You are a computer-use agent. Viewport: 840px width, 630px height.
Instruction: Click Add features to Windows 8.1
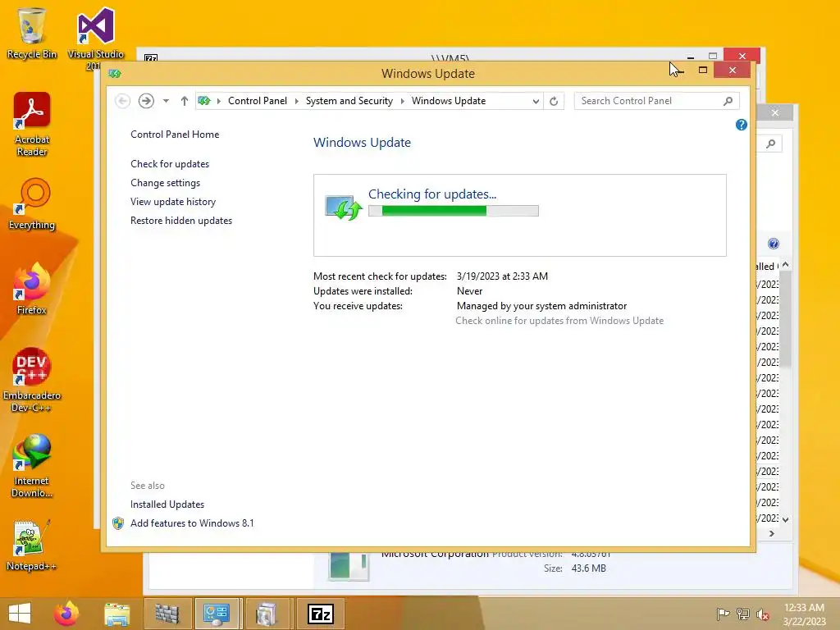pos(192,523)
